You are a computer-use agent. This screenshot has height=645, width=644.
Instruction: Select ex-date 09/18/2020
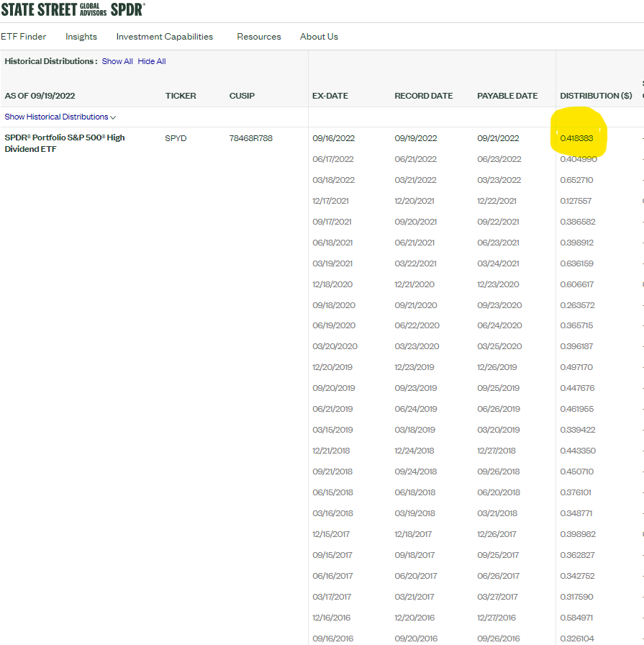pos(334,306)
